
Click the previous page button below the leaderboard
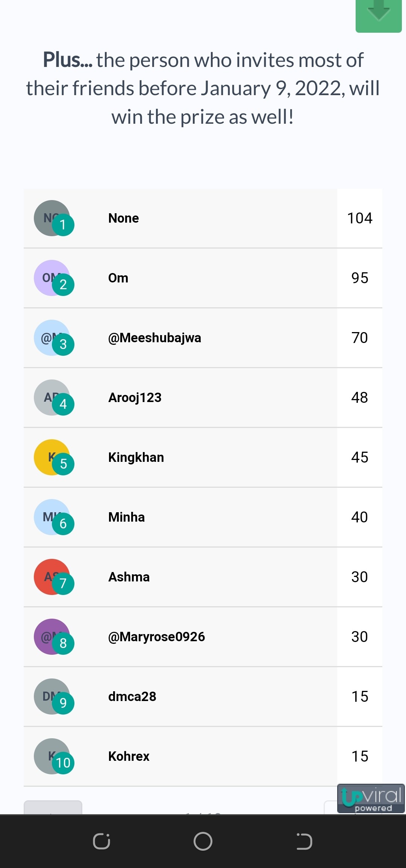(53, 807)
